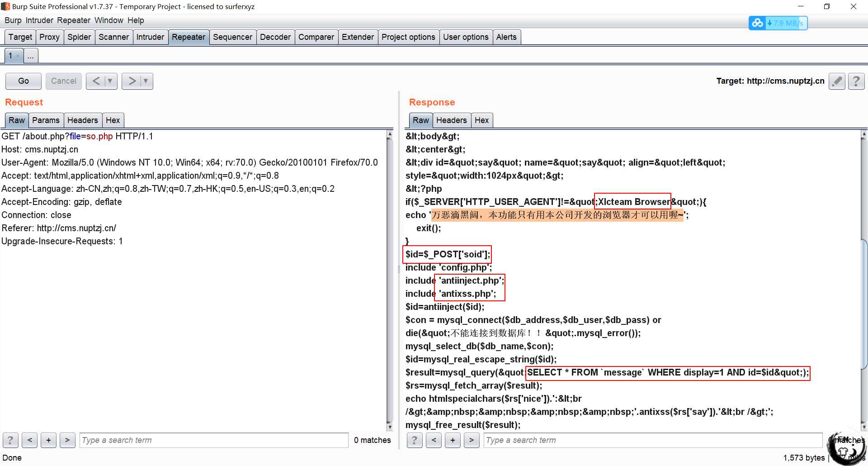Open the User options tab

(466, 37)
